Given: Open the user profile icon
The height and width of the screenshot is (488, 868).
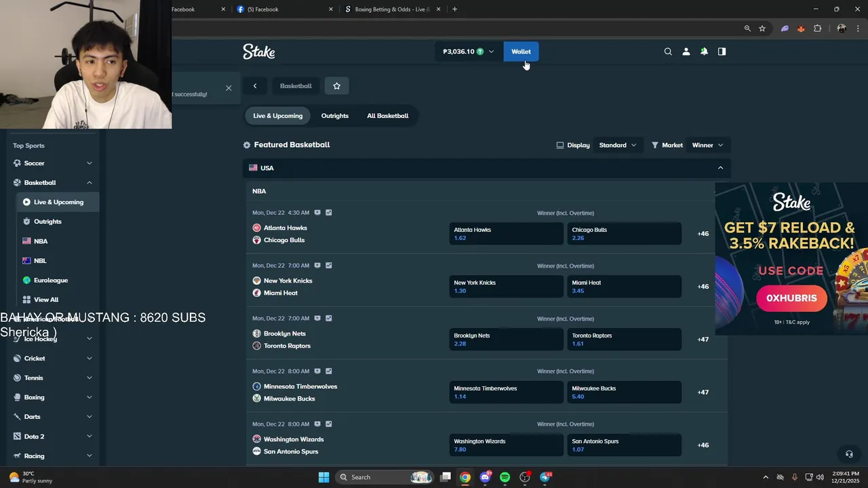Looking at the screenshot, I should [x=686, y=52].
